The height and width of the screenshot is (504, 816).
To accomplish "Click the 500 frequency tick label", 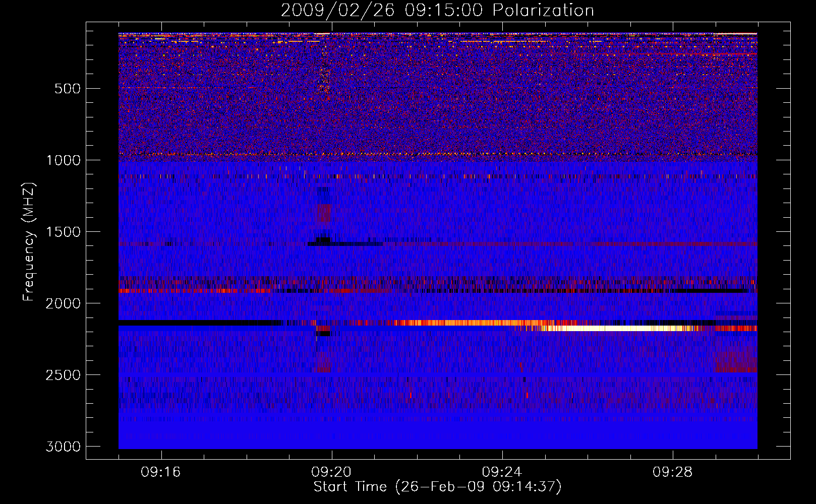I will pos(68,89).
